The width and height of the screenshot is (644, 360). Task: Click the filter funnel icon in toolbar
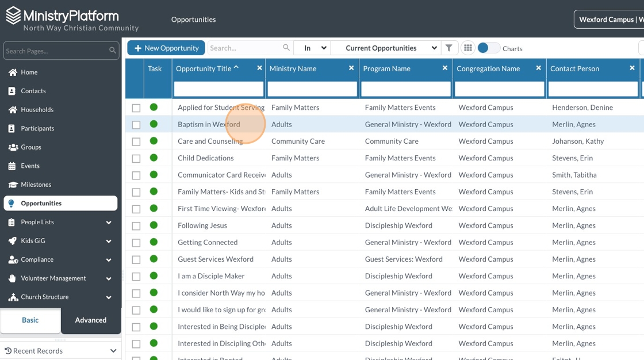[x=449, y=48]
